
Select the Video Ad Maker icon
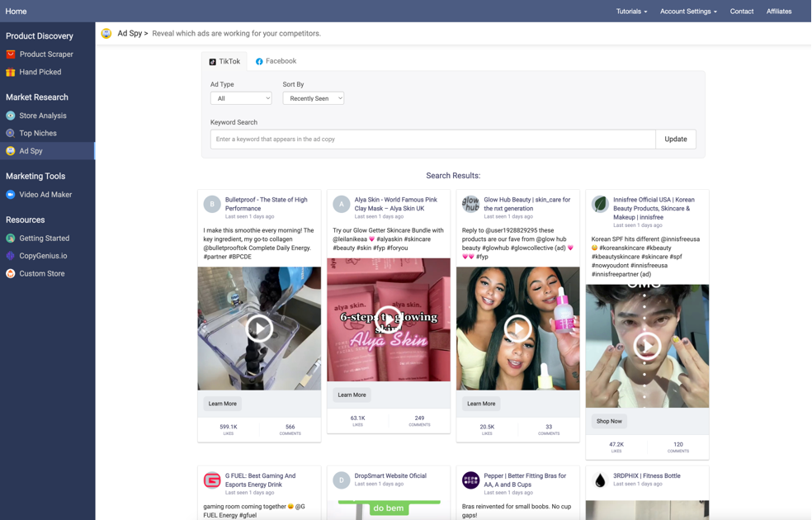[11, 195]
